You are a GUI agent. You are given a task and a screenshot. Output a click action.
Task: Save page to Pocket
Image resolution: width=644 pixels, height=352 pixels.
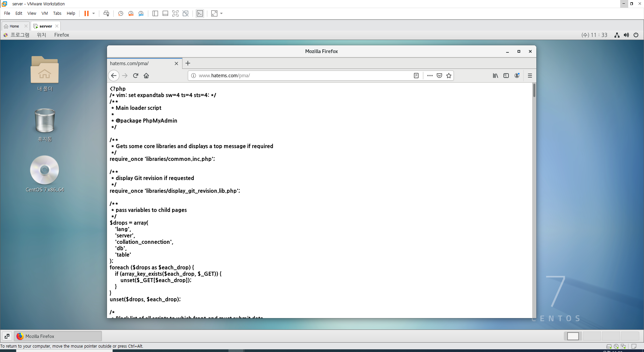pyautogui.click(x=439, y=76)
